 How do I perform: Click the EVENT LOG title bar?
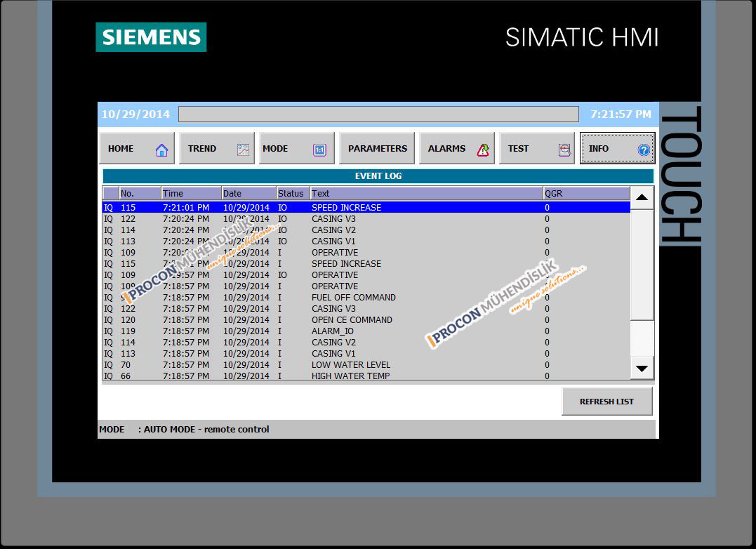pyautogui.click(x=378, y=176)
